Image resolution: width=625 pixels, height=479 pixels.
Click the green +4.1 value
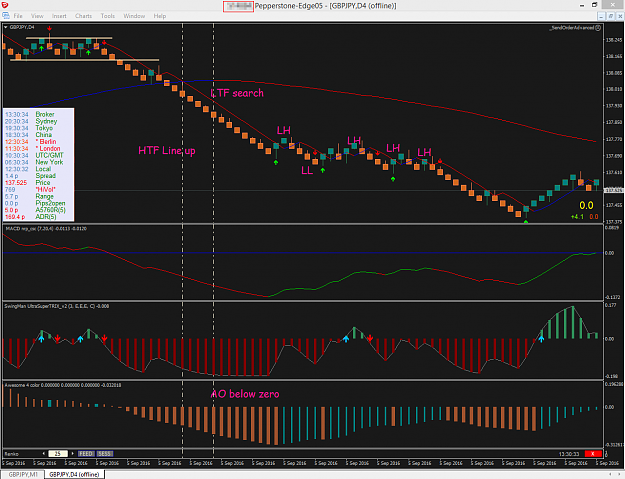pyautogui.click(x=577, y=217)
